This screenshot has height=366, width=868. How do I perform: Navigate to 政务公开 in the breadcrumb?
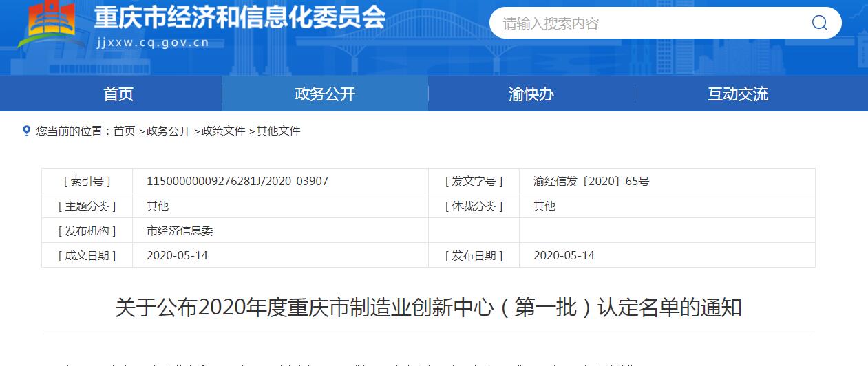click(x=168, y=131)
